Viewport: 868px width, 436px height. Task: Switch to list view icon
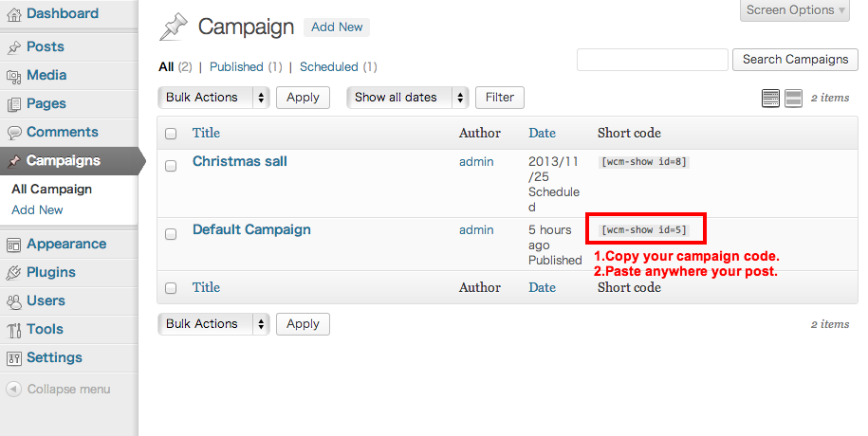(771, 98)
